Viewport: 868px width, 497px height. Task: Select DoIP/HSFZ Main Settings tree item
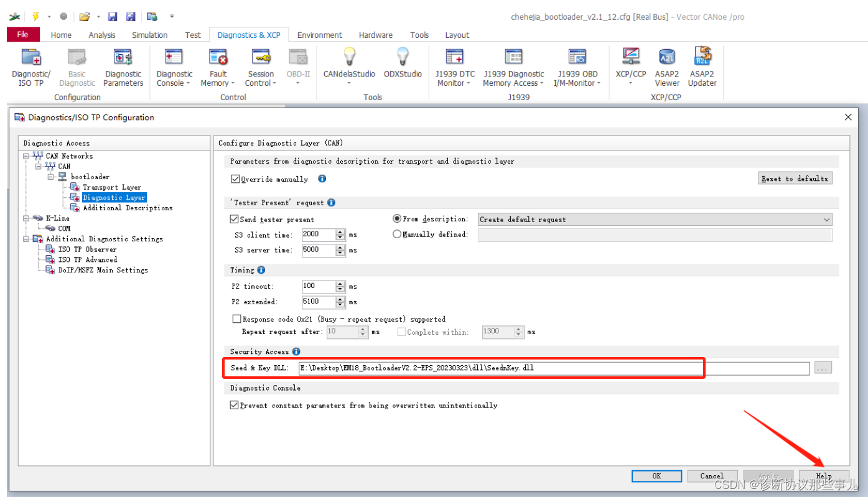pos(103,270)
